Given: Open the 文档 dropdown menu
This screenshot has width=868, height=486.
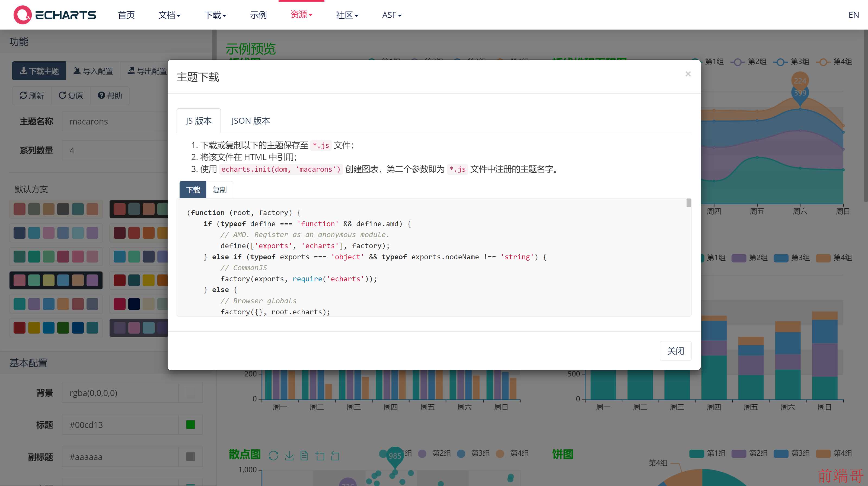Looking at the screenshot, I should click(170, 15).
